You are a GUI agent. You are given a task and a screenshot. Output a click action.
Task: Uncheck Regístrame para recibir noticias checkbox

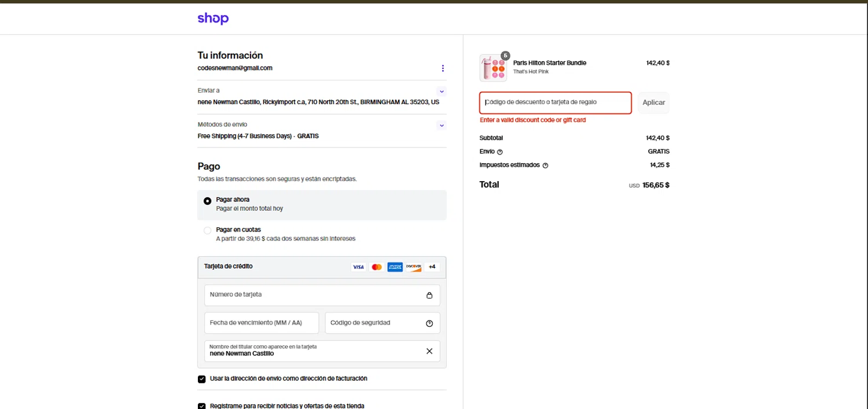pyautogui.click(x=201, y=406)
